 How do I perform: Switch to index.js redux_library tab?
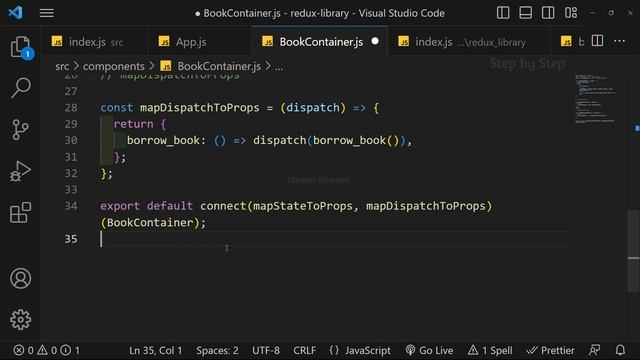point(469,42)
